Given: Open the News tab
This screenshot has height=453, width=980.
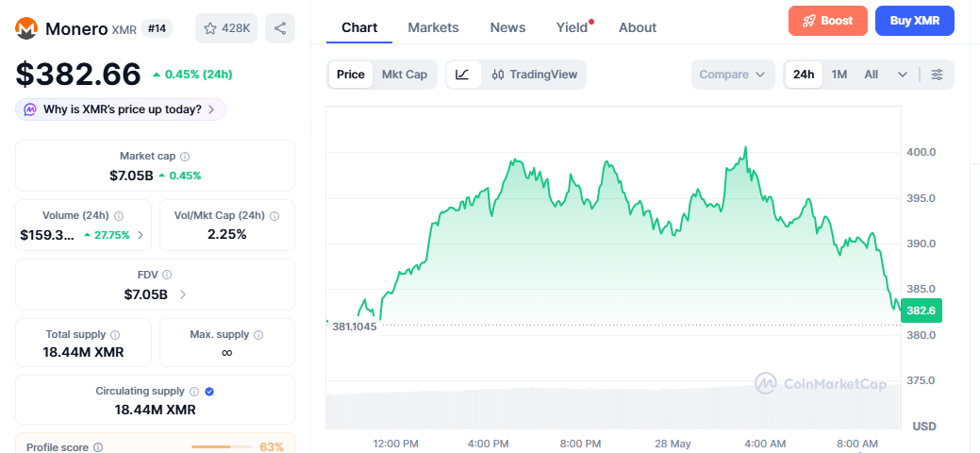Looking at the screenshot, I should coord(507,27).
